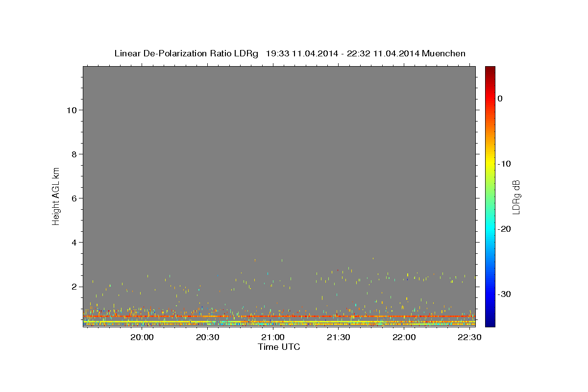Click the 0 dB colorbar label
This screenshot has height=392, width=588.
click(x=500, y=98)
